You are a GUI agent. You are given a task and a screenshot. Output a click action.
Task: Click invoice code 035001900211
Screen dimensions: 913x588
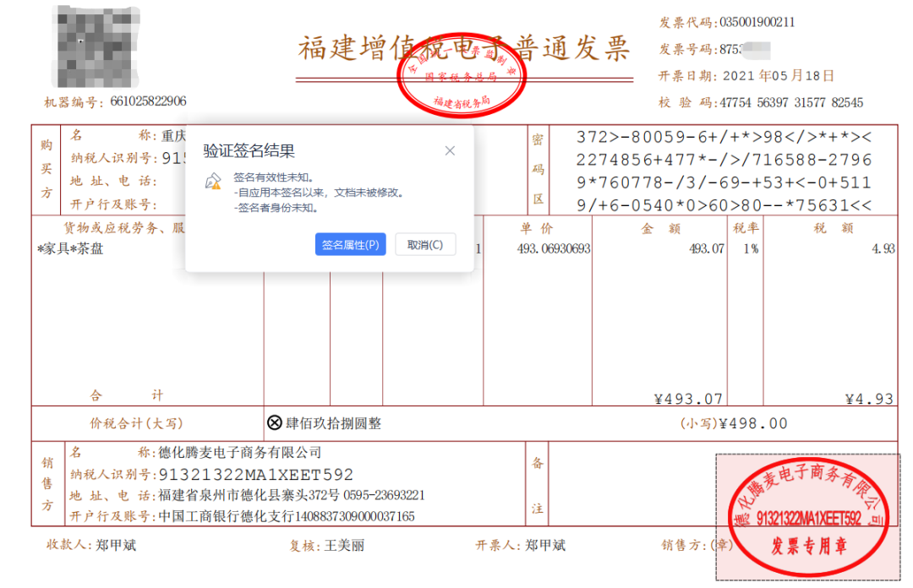point(757,22)
